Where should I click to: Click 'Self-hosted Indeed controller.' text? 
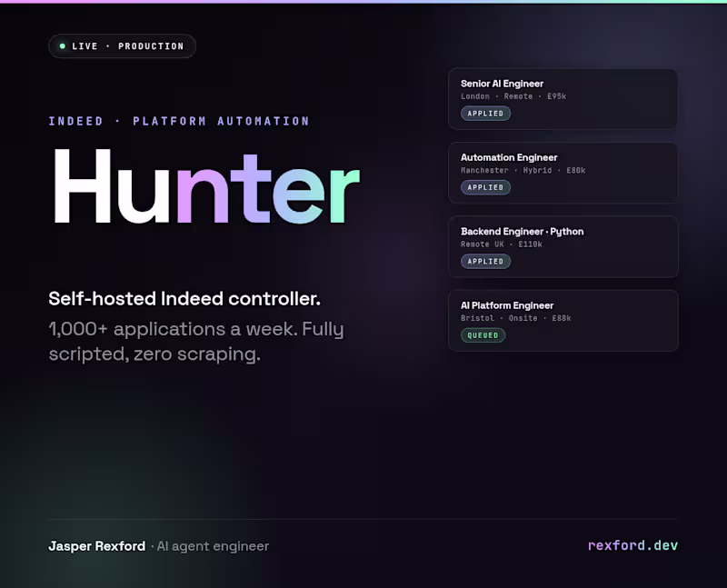[x=184, y=299]
